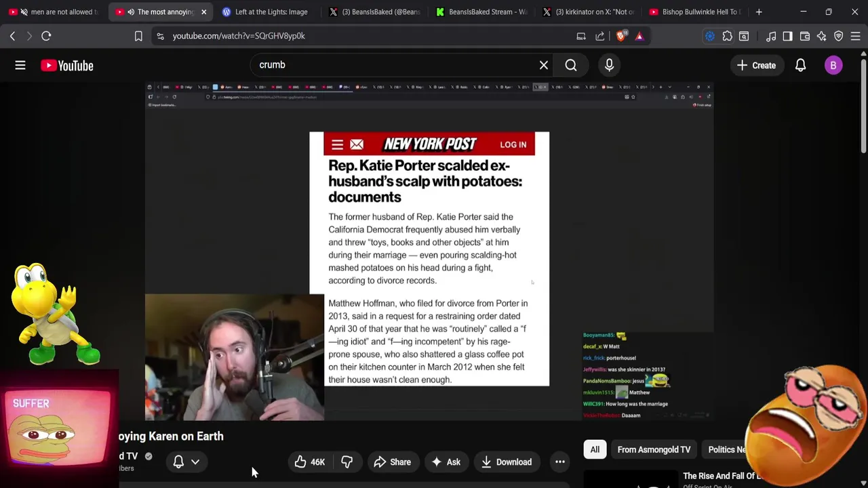This screenshot has width=868, height=488.
Task: Click the install/cast screen icon in address bar
Action: click(581, 36)
